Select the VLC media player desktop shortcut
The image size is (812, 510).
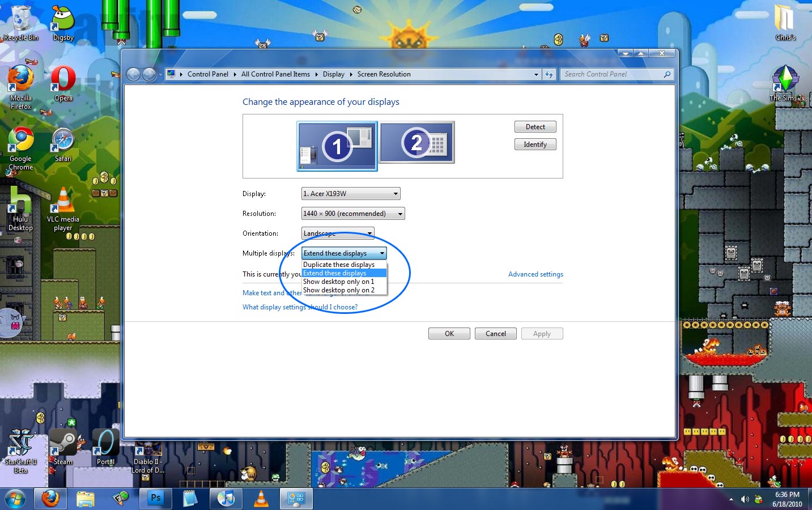(x=63, y=209)
